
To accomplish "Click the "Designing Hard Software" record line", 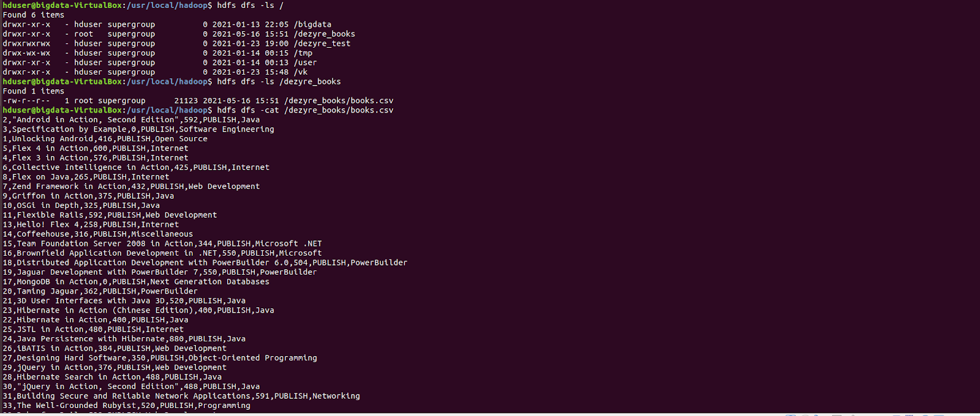I will tap(159, 358).
